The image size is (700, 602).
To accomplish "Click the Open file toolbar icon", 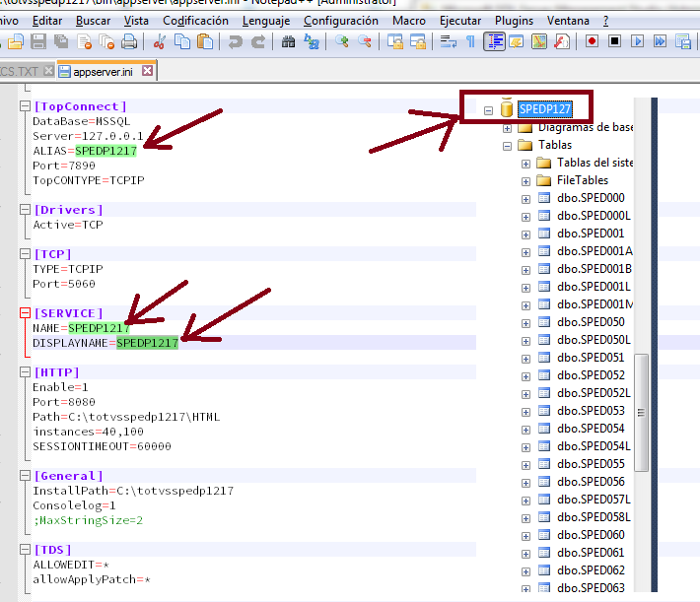I will tap(16, 42).
